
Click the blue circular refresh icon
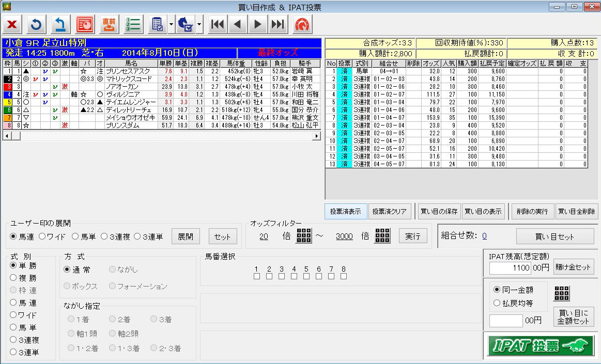coord(36,24)
